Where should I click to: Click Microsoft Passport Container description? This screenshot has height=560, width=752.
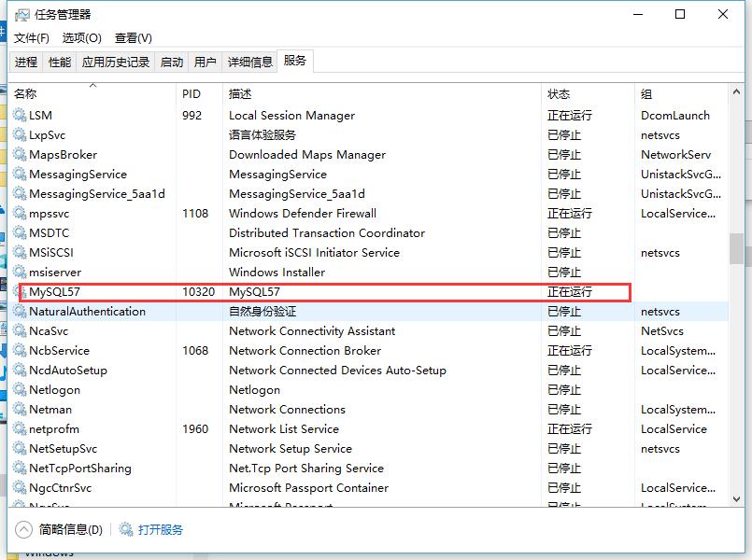pyautogui.click(x=309, y=487)
